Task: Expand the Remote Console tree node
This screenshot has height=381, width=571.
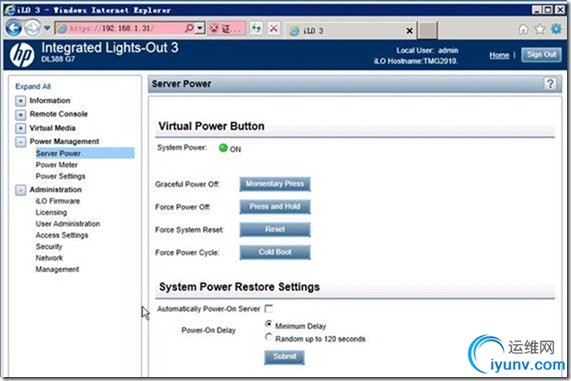Action: [x=21, y=115]
